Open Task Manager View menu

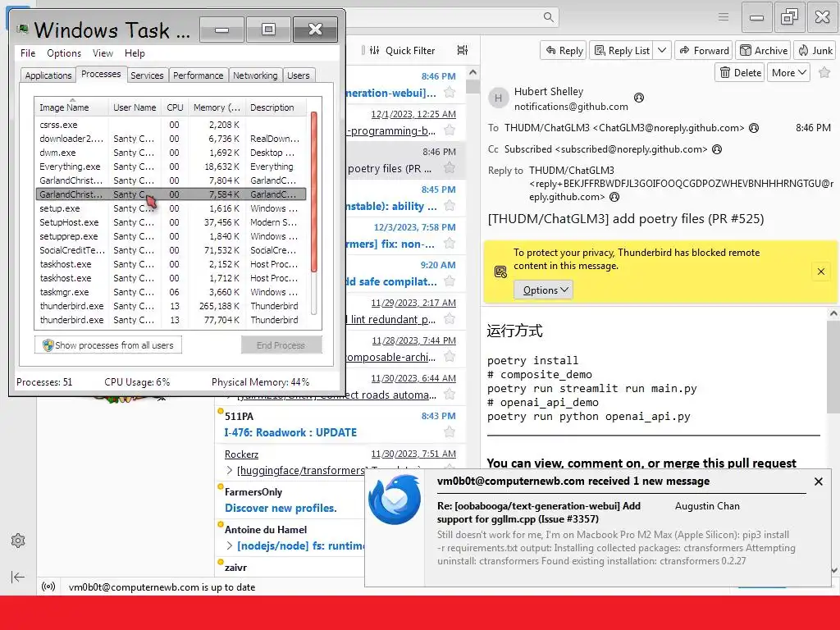[103, 53]
